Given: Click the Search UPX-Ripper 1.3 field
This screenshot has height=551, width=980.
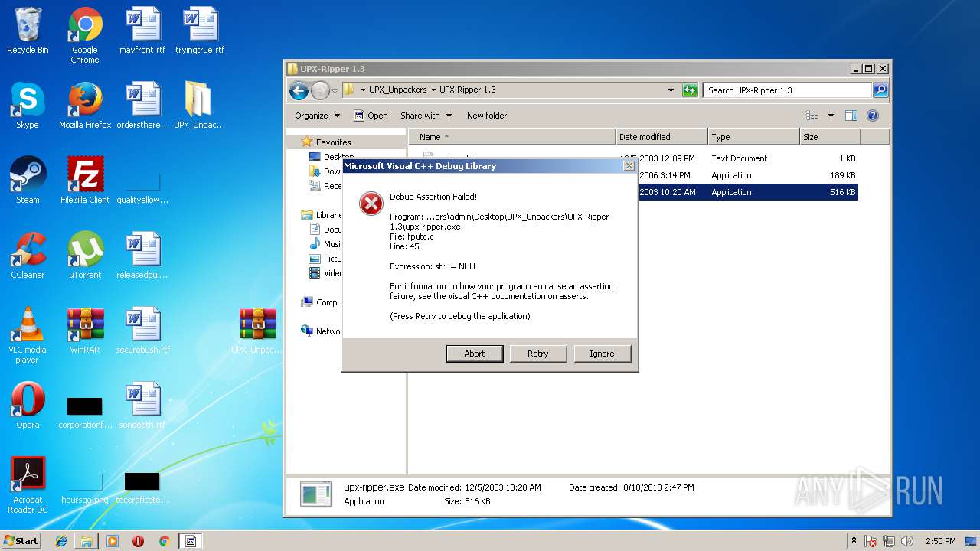Looking at the screenshot, I should (787, 90).
